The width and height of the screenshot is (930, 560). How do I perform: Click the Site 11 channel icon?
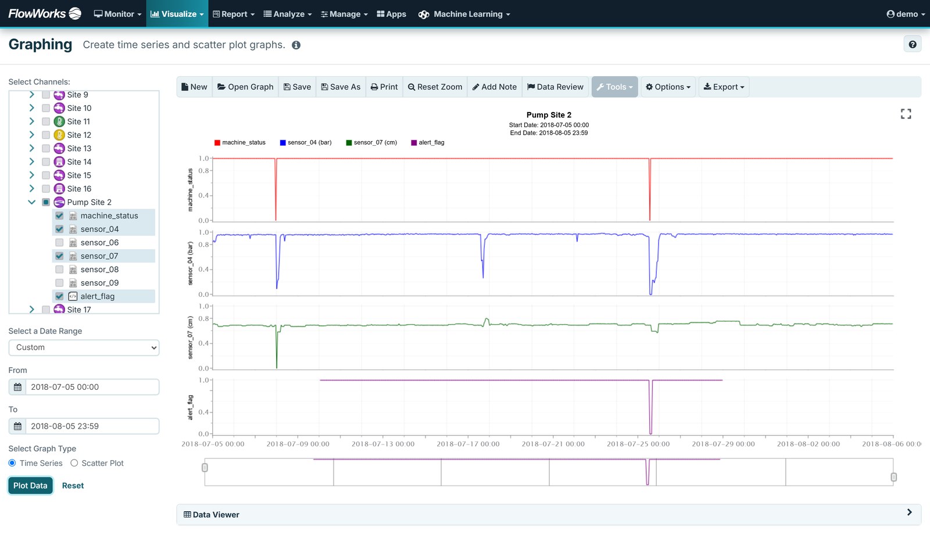pos(59,121)
